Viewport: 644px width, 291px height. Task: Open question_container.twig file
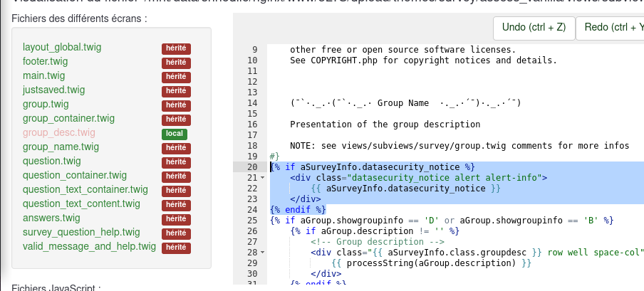tap(75, 176)
